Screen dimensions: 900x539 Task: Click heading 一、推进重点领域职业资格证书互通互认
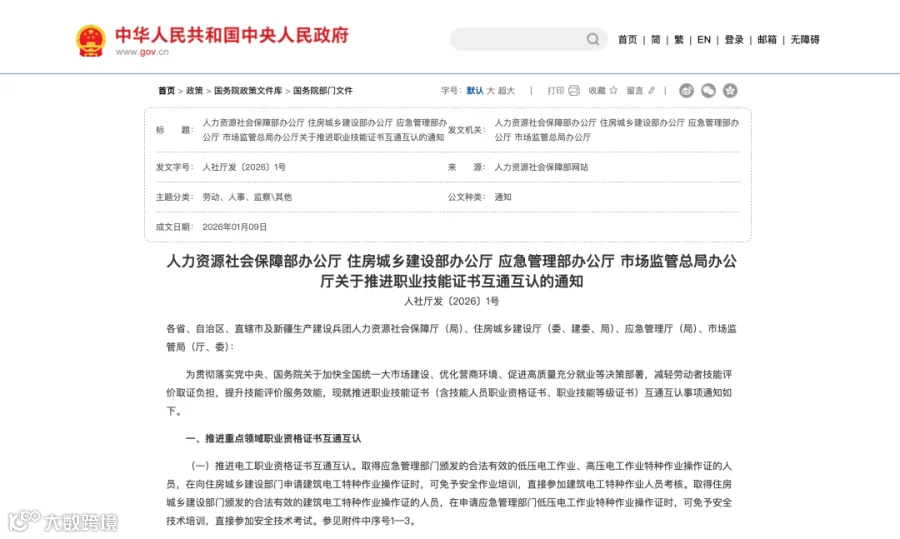[273, 439]
